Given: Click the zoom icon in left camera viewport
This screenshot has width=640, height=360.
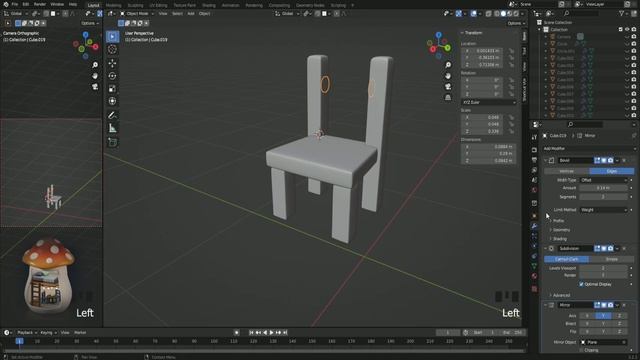Looking at the screenshot, I should (95, 65).
